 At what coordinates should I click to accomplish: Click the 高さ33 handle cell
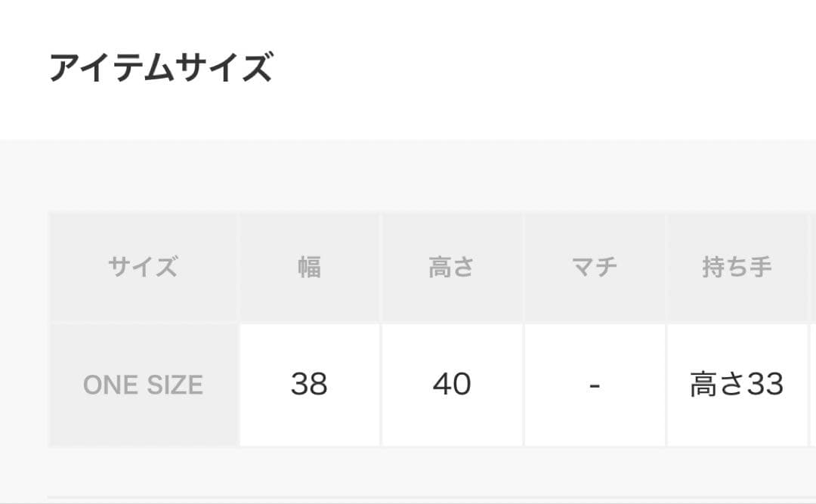[737, 385]
